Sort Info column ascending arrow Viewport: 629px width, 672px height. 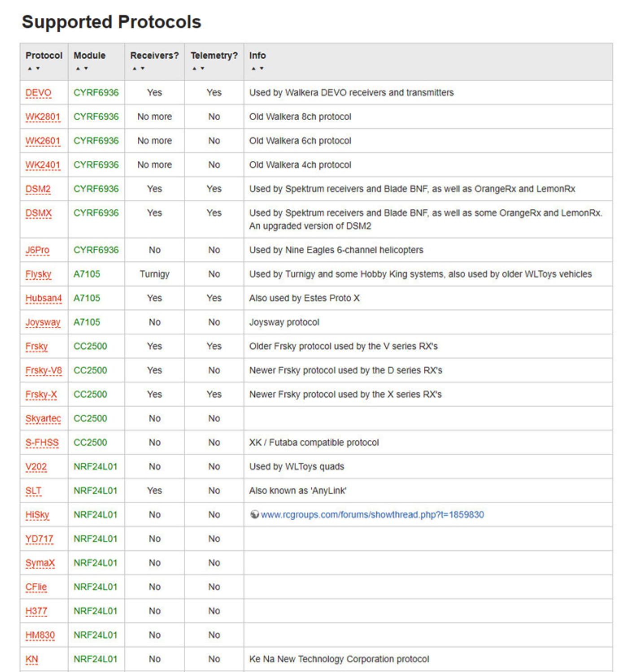[x=253, y=69]
